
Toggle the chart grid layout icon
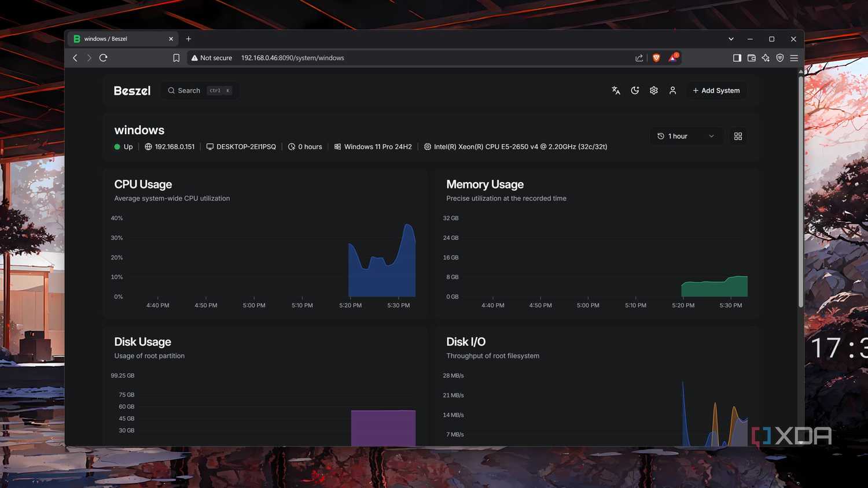coord(738,136)
